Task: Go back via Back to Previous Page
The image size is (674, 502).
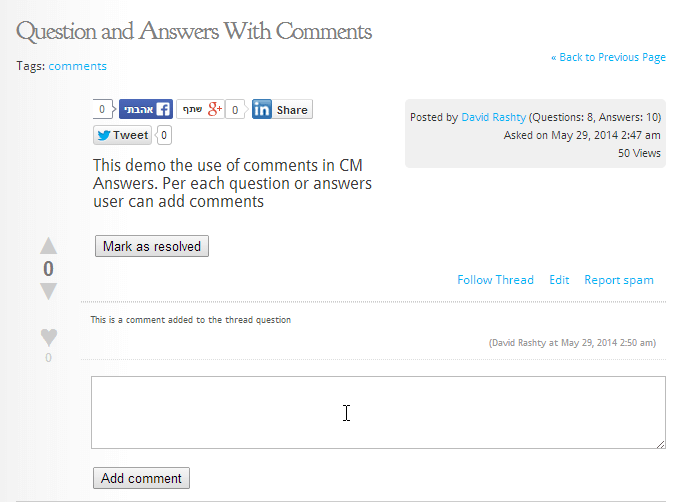Action: (x=608, y=57)
